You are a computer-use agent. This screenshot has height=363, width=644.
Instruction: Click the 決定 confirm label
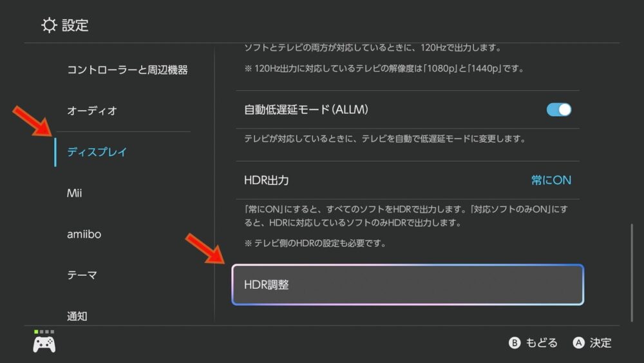point(600,343)
